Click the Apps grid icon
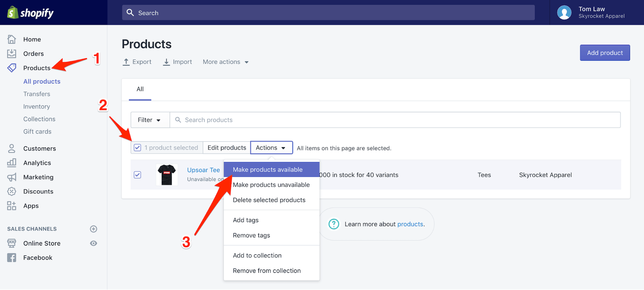The image size is (644, 290). click(x=12, y=206)
